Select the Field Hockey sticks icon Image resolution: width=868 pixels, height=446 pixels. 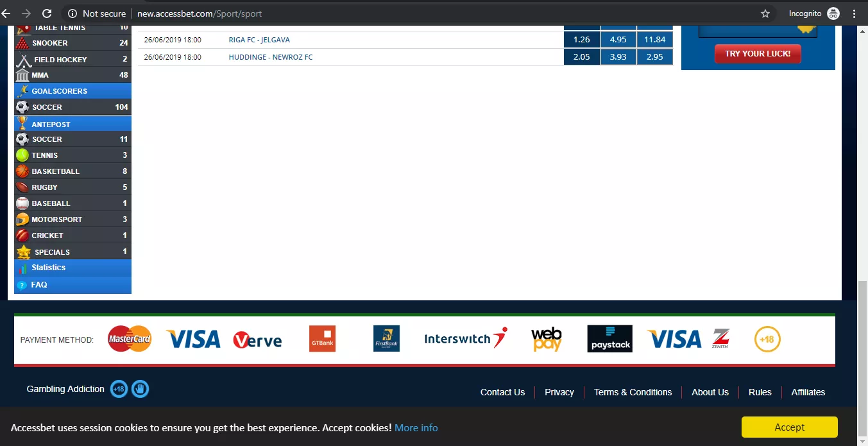[23, 60]
